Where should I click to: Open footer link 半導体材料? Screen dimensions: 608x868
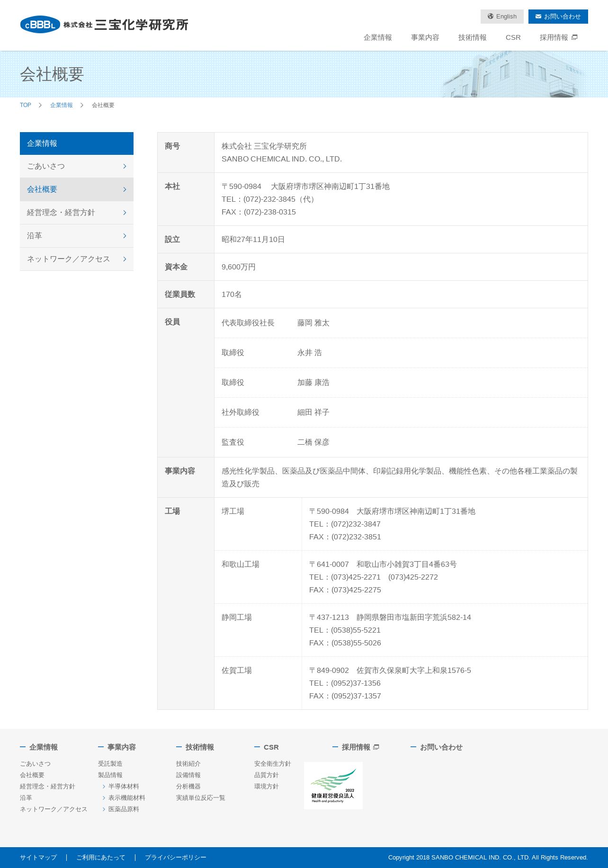tap(124, 787)
